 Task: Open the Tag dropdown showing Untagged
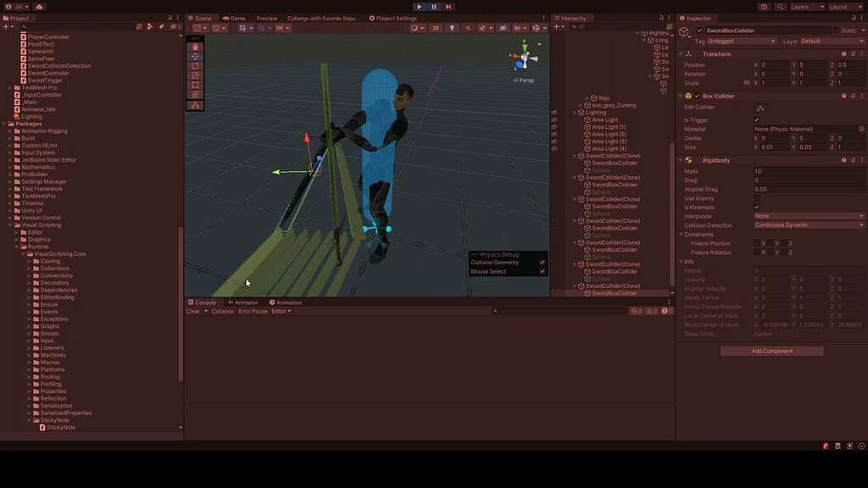(741, 42)
